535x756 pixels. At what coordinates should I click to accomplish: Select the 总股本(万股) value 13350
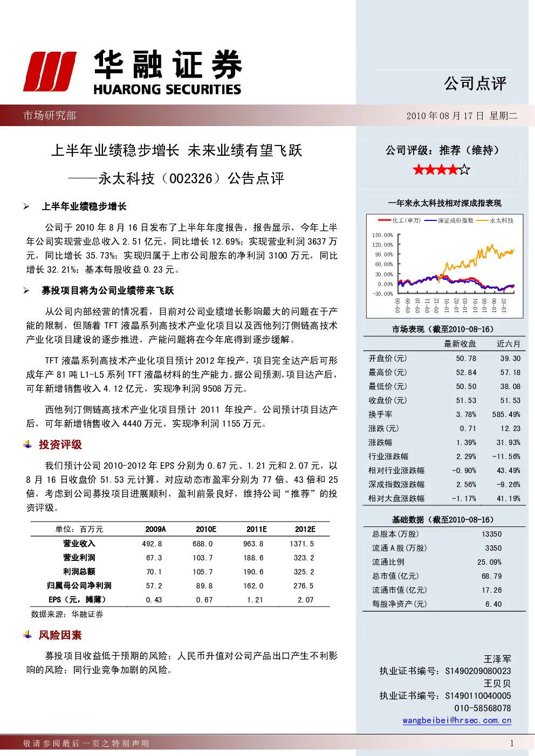[x=491, y=534]
